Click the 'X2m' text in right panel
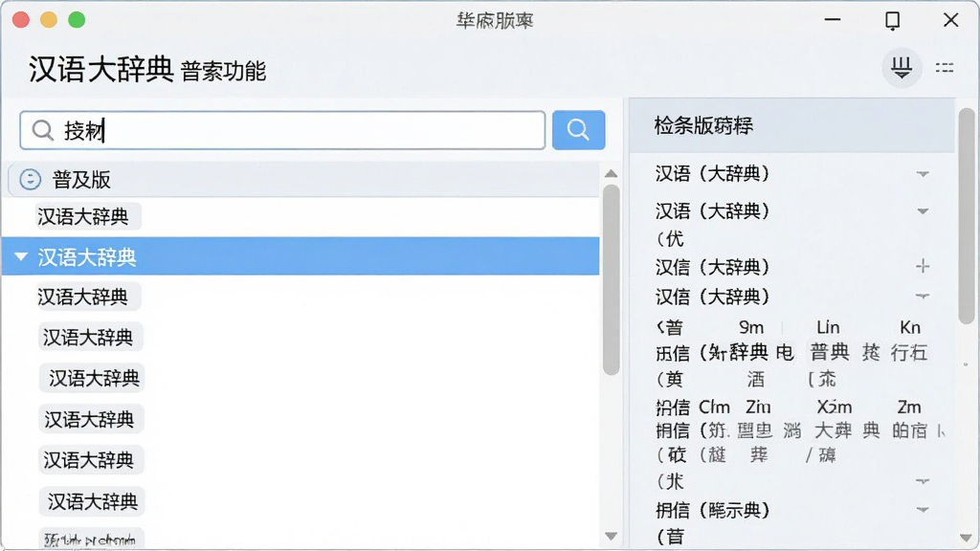Screen dimensions: 980x551 pyautogui.click(x=835, y=408)
